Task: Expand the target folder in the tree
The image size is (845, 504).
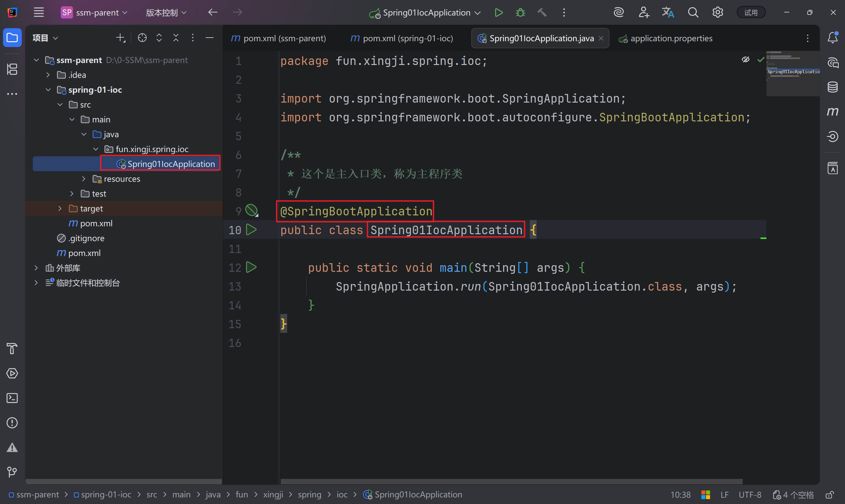Action: [x=60, y=208]
